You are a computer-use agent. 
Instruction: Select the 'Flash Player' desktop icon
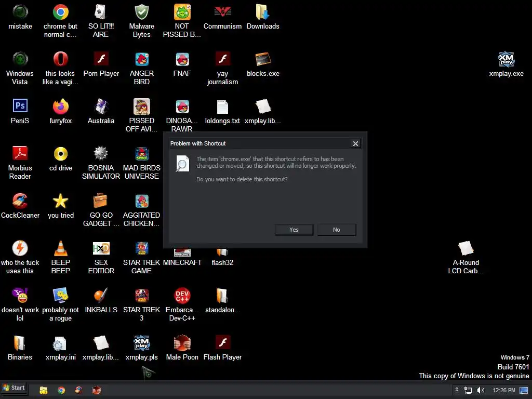(222, 349)
